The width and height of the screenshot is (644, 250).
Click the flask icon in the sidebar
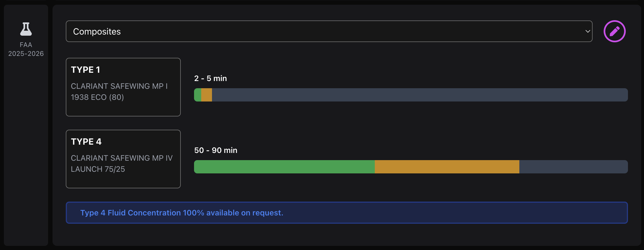click(26, 29)
